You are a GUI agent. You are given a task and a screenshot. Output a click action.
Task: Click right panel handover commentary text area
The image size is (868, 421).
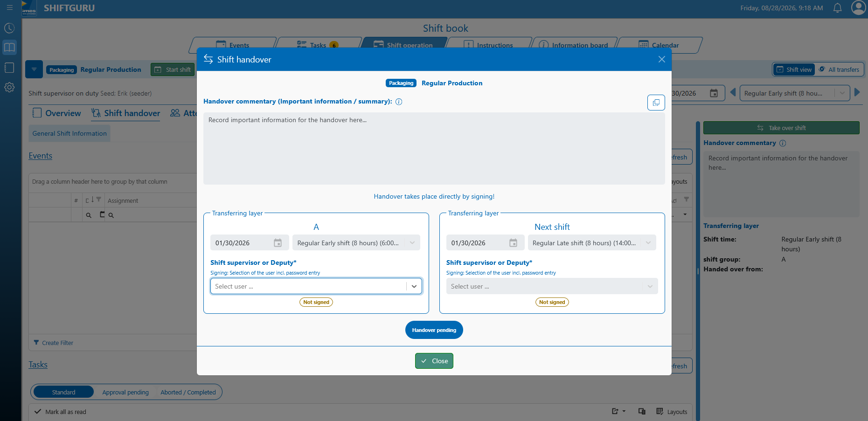[781, 184]
